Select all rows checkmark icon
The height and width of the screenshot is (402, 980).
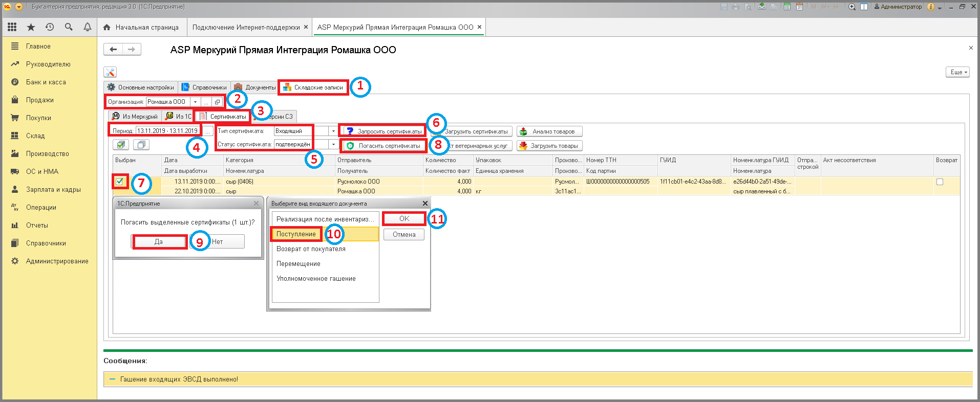click(x=121, y=145)
